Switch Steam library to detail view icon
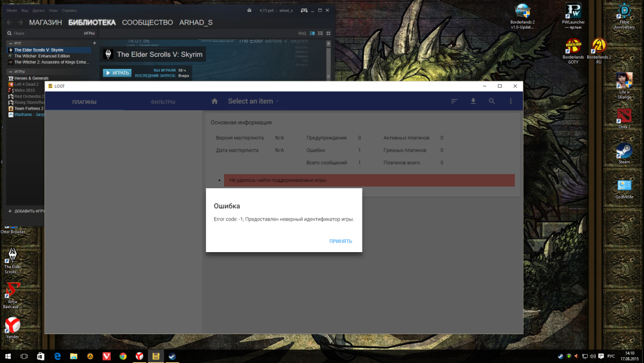The width and height of the screenshot is (644, 363). coord(312,34)
